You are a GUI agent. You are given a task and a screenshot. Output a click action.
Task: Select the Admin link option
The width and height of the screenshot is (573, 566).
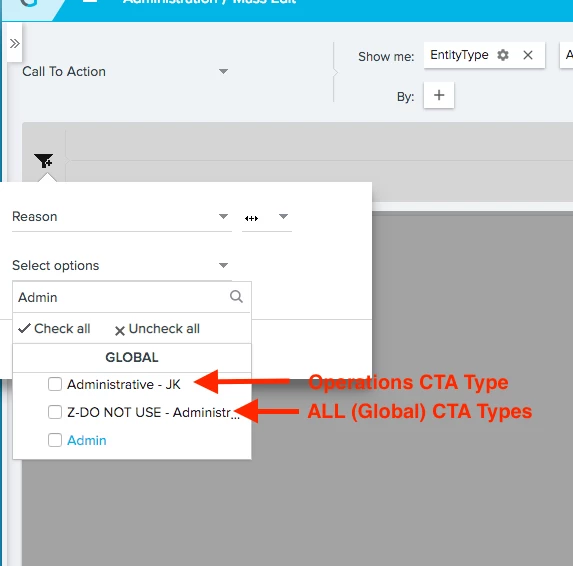87,440
